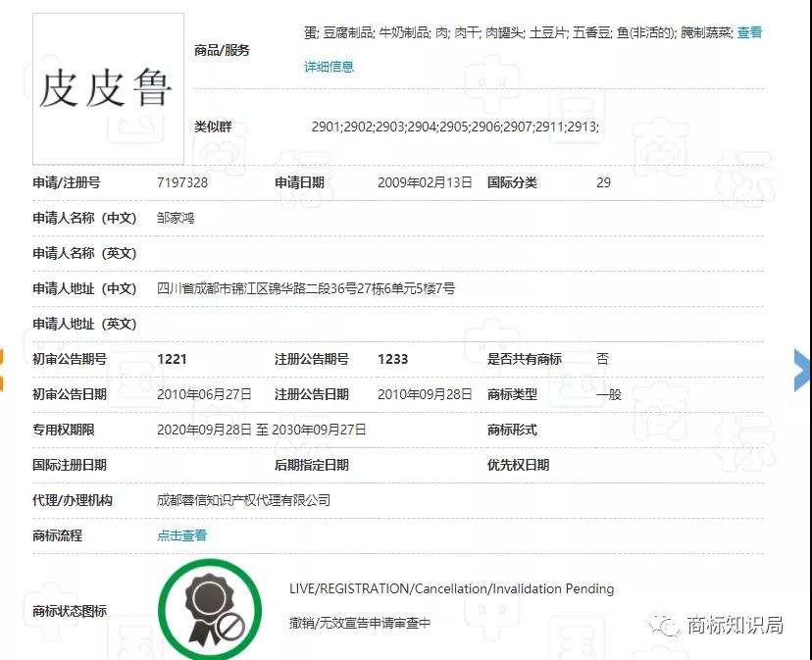Click the 优先权日期 label

[x=518, y=465]
